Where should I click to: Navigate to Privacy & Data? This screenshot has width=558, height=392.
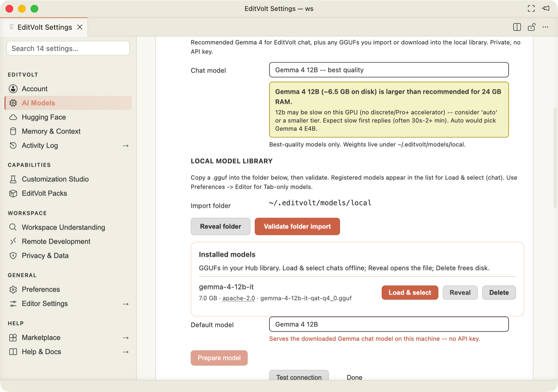point(68,256)
